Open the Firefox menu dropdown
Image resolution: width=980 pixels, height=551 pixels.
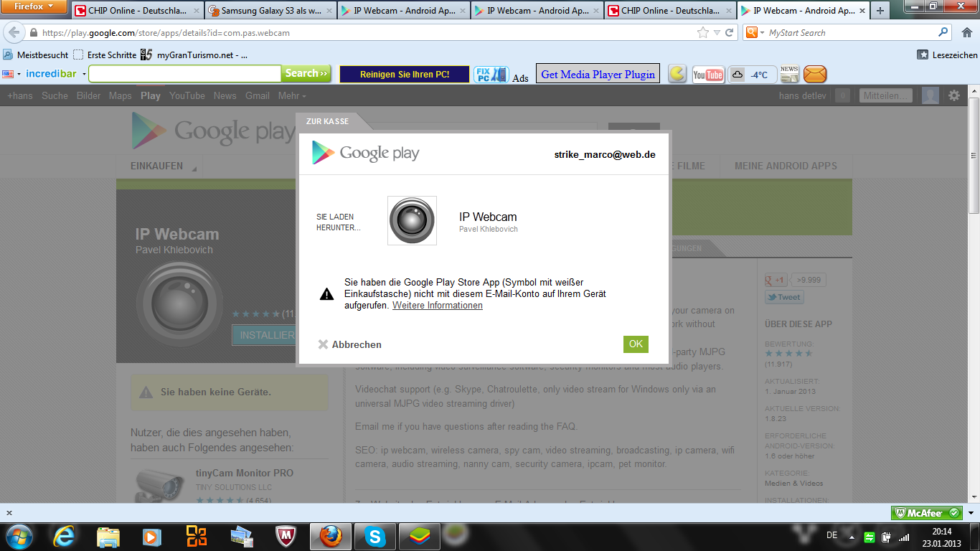click(34, 6)
